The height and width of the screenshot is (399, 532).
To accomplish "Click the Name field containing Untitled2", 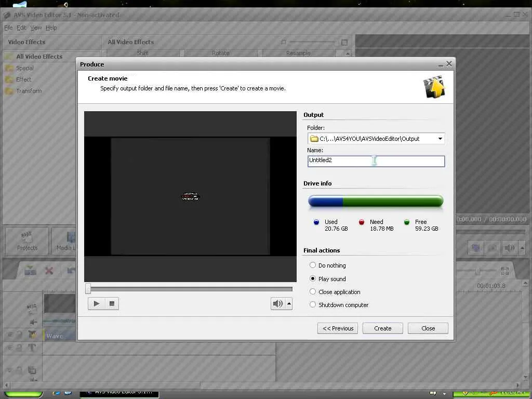I will click(376, 161).
